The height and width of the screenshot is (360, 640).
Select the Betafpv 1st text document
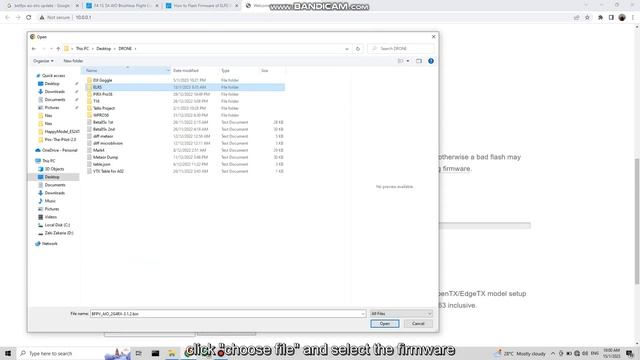(x=103, y=122)
